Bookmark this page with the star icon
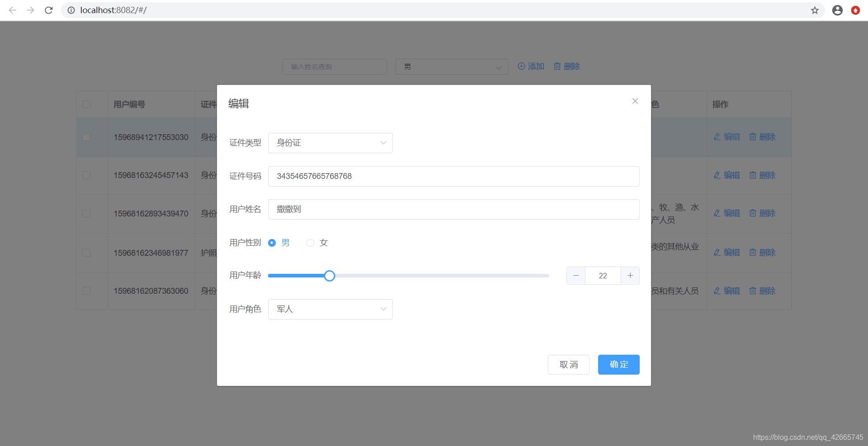The height and width of the screenshot is (446, 868). tap(815, 10)
